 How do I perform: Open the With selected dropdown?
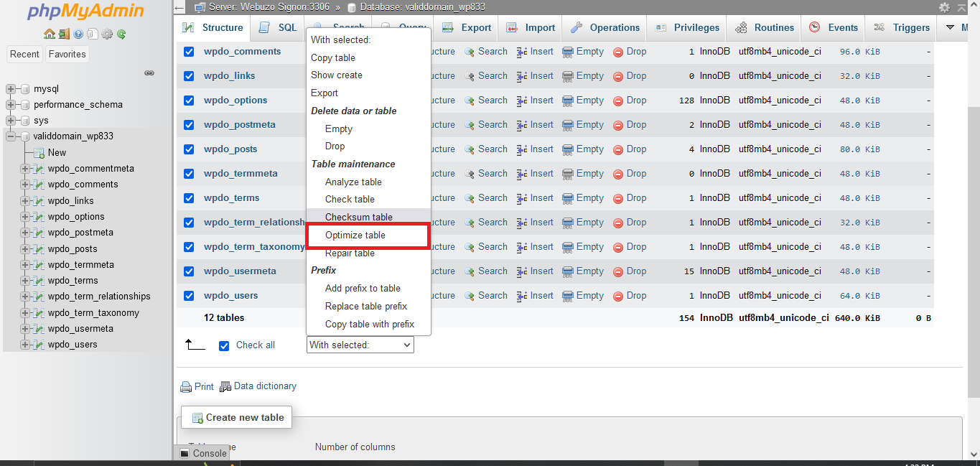pyautogui.click(x=360, y=345)
